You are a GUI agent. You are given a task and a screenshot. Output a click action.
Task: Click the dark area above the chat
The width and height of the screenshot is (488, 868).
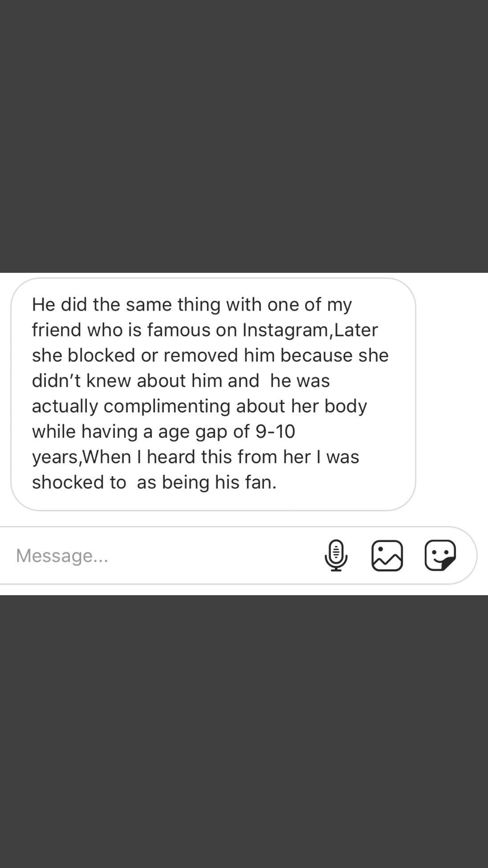[x=244, y=136]
